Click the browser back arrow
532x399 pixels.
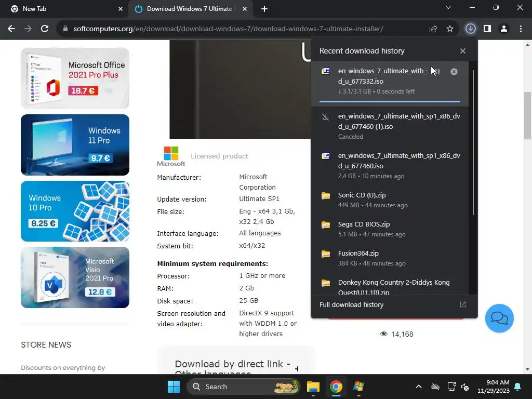11,29
